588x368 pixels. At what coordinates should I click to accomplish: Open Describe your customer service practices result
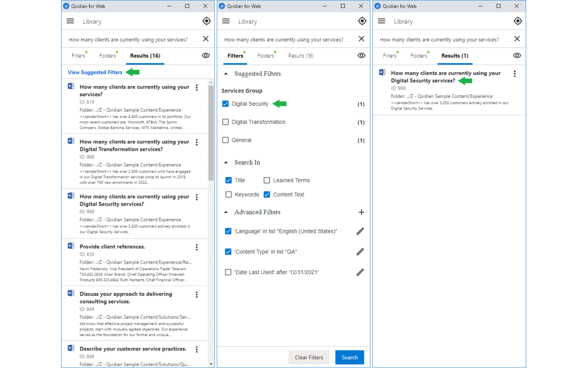133,349
